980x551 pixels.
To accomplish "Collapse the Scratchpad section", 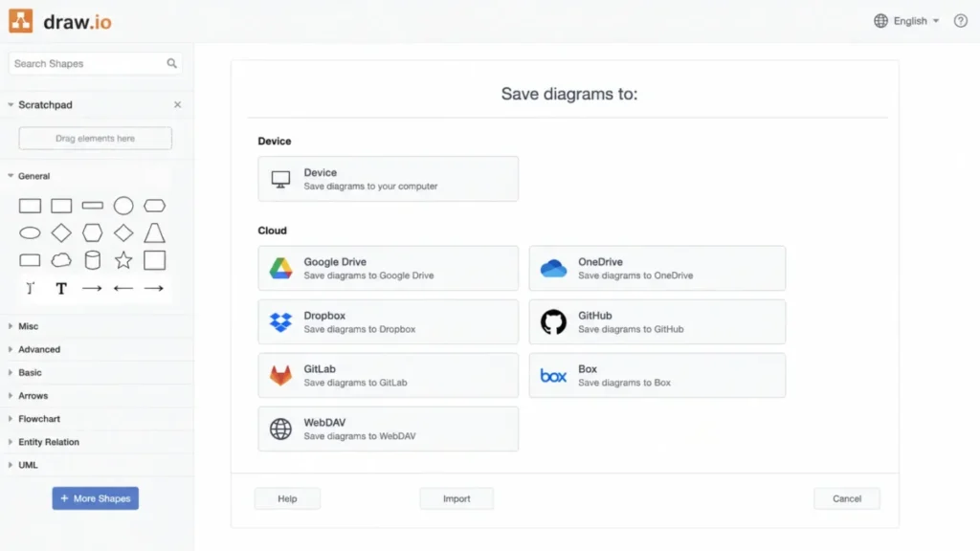I will point(11,104).
